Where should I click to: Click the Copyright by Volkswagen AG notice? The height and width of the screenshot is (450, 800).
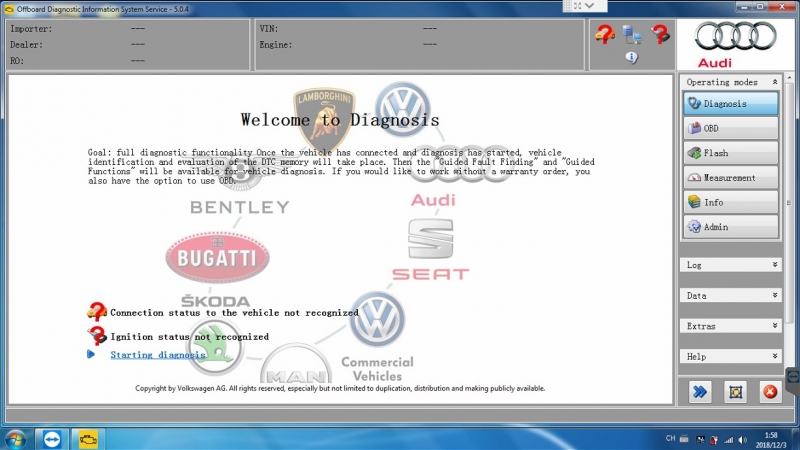(x=340, y=388)
